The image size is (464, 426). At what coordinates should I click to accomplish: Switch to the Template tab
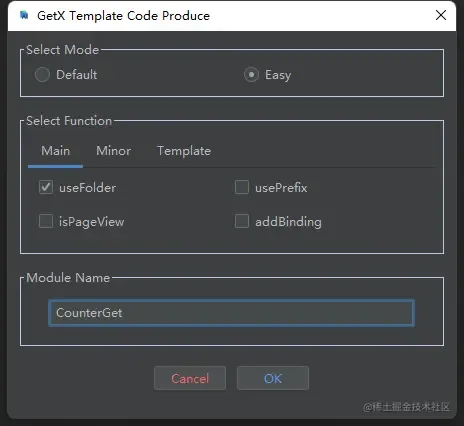pyautogui.click(x=184, y=151)
